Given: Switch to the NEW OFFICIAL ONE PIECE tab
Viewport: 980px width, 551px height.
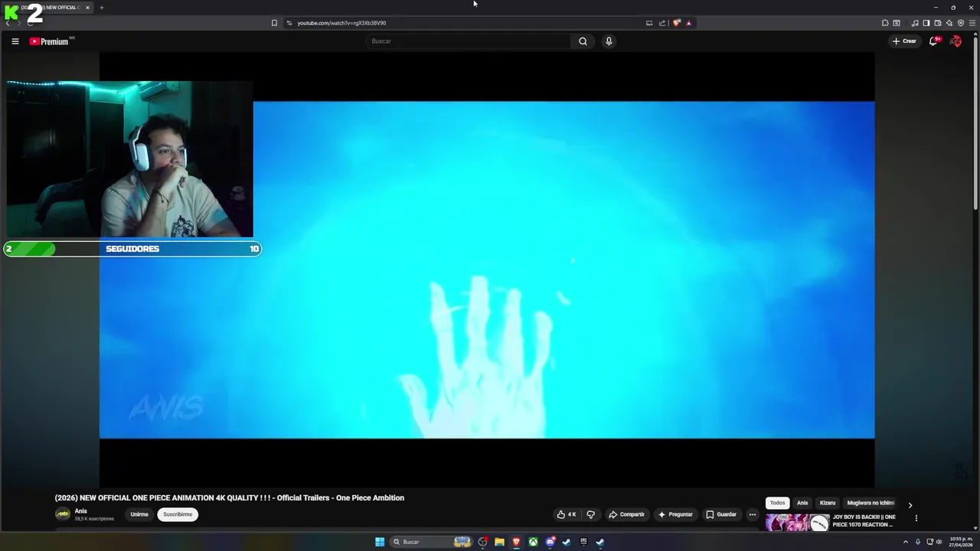Looking at the screenshot, I should pos(49,8).
